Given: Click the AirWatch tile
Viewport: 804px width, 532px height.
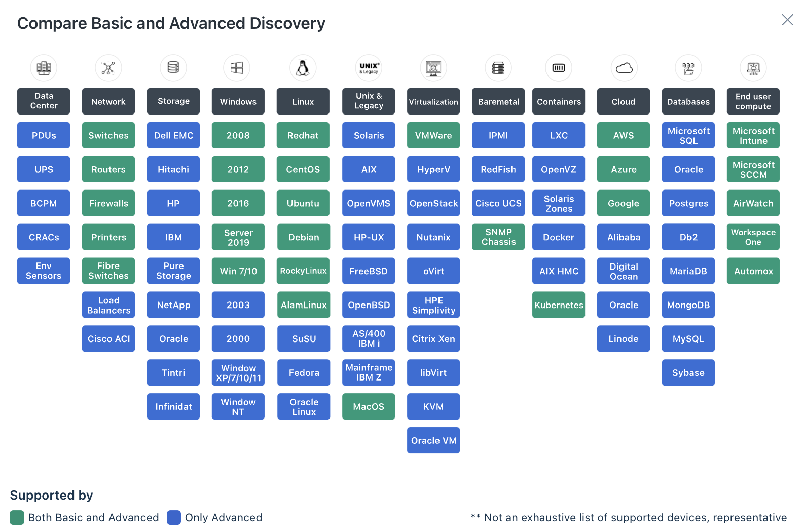Looking at the screenshot, I should [x=753, y=203].
